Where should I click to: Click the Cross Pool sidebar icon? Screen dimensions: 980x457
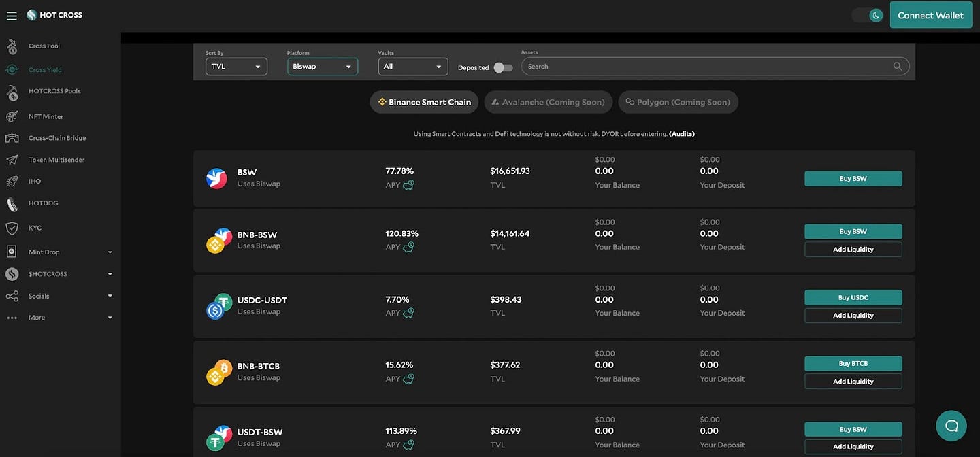point(12,46)
